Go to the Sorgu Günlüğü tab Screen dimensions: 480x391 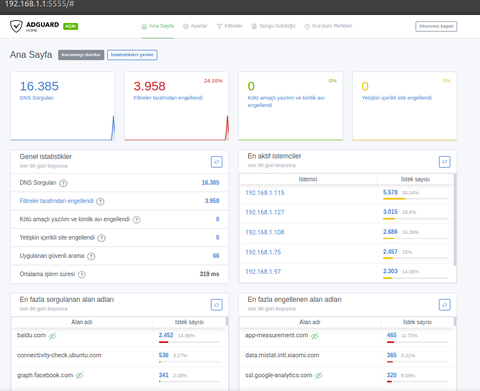point(273,26)
